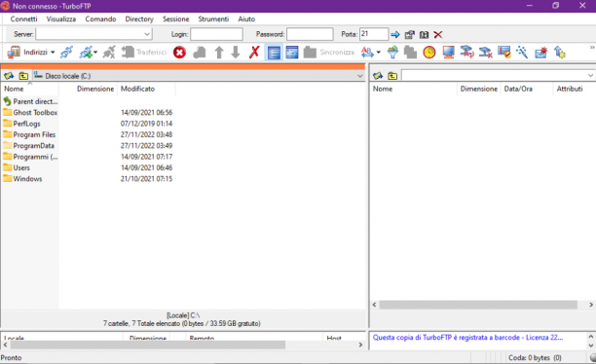The width and height of the screenshot is (596, 364).
Task: Select the Windows folder
Action: [22, 178]
